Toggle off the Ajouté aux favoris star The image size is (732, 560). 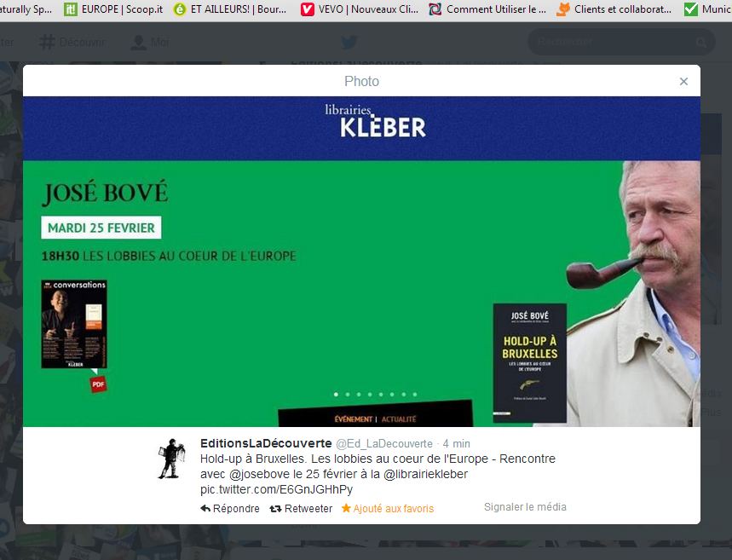point(388,509)
